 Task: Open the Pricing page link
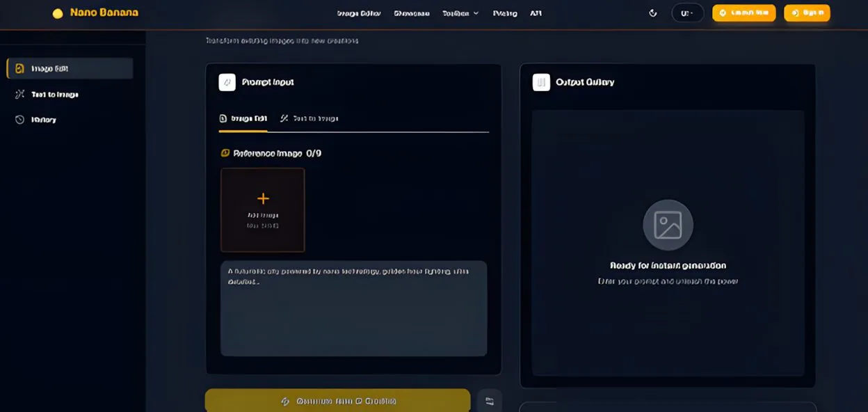505,13
